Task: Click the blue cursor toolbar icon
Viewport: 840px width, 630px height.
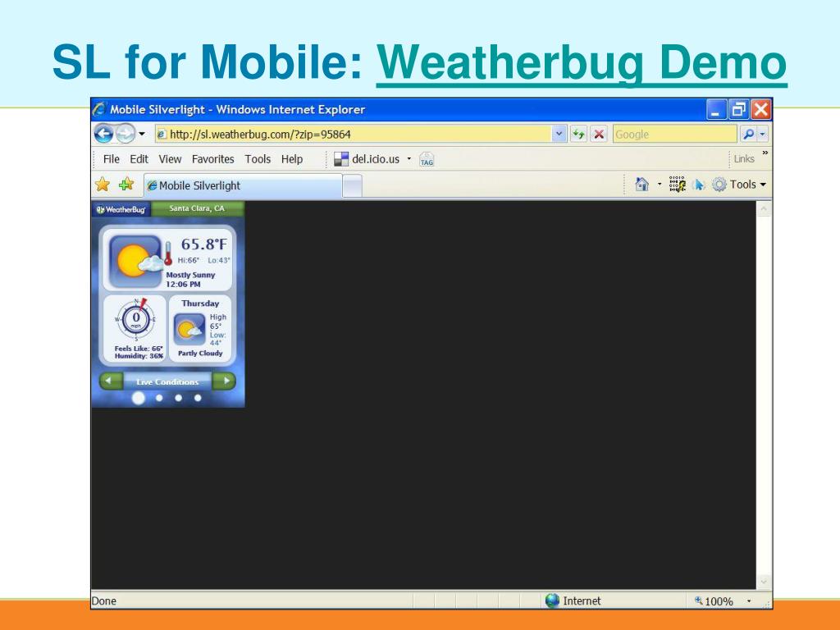Action: pyautogui.click(x=698, y=185)
